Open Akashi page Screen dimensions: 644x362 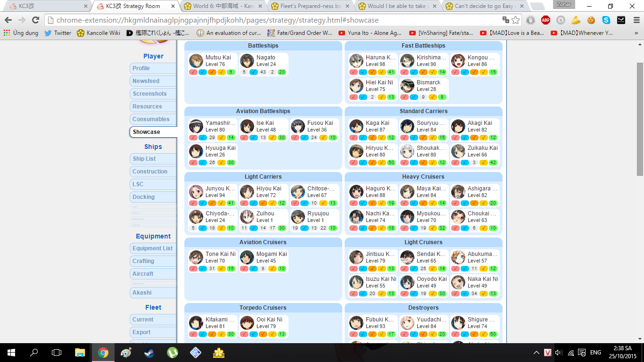(153, 293)
